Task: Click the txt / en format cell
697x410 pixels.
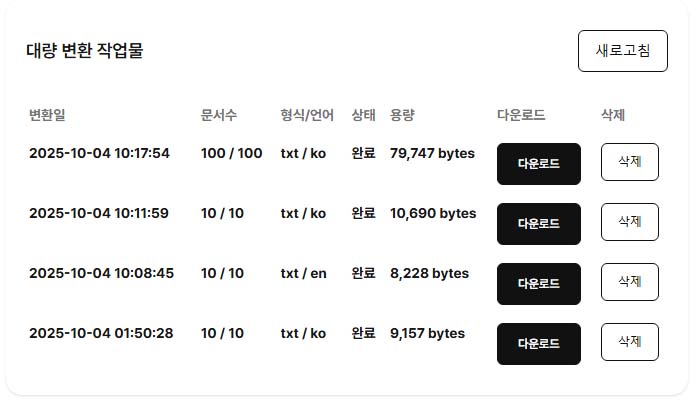Action: pyautogui.click(x=303, y=274)
